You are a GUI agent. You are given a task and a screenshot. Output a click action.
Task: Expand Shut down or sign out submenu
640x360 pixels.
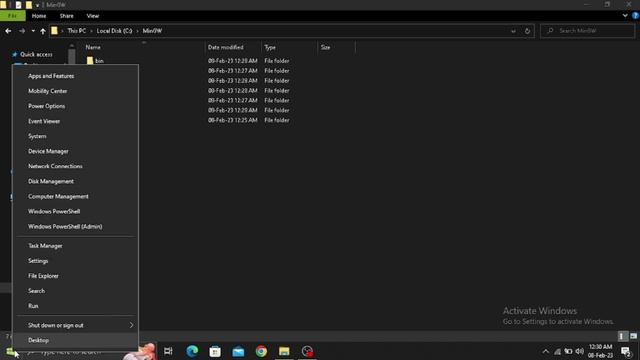76,325
